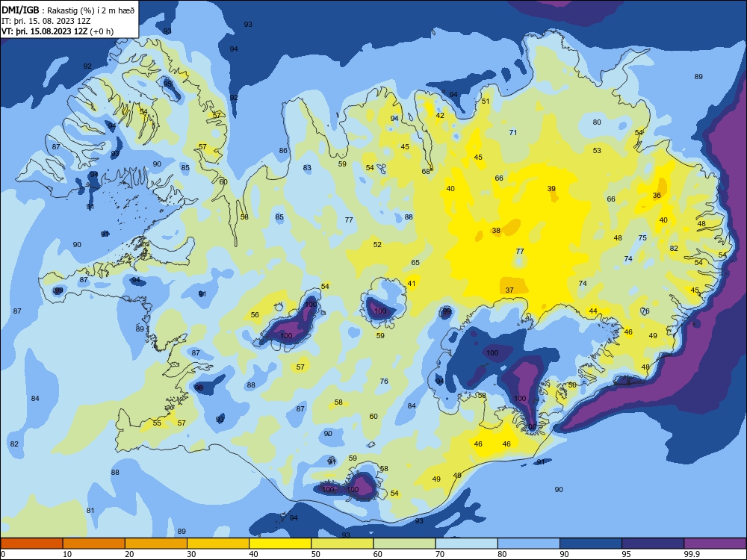747x560 pixels.
Task: Click the legend tick label '30'
Action: tap(191, 554)
